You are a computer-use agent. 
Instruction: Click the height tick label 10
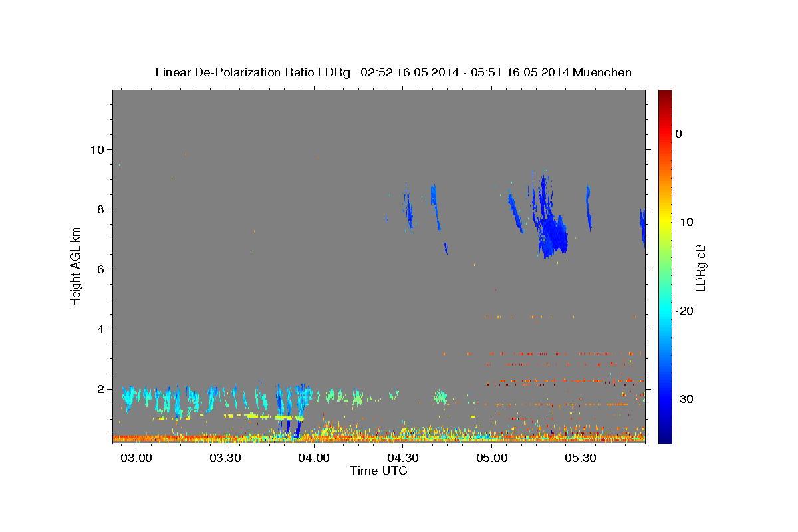99,149
